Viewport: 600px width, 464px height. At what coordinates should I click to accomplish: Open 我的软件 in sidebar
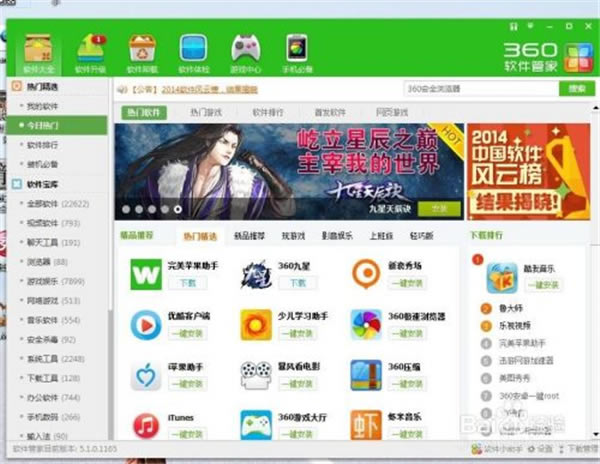point(42,106)
